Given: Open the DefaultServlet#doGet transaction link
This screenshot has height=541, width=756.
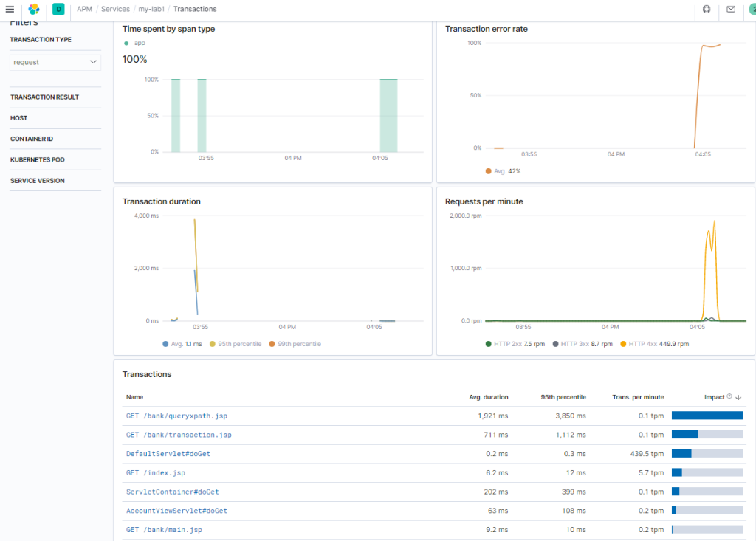Looking at the screenshot, I should point(168,454).
